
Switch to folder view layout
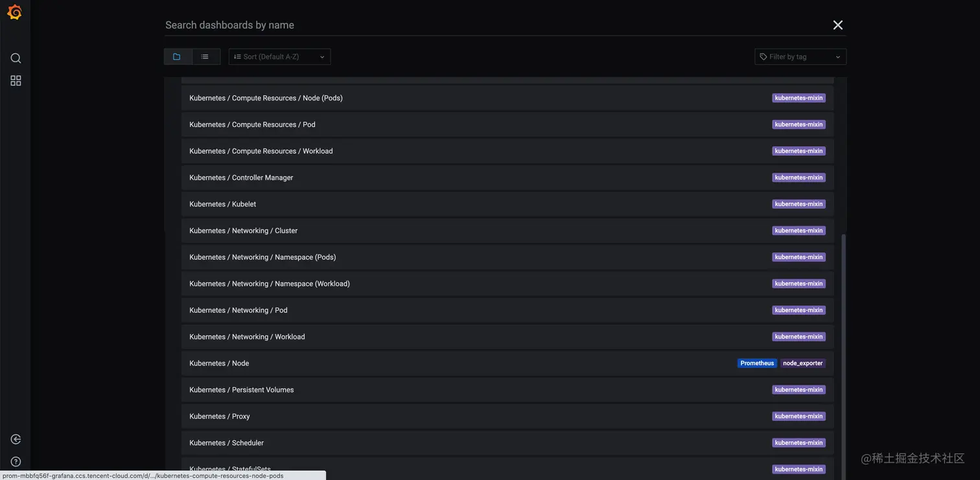click(178, 57)
